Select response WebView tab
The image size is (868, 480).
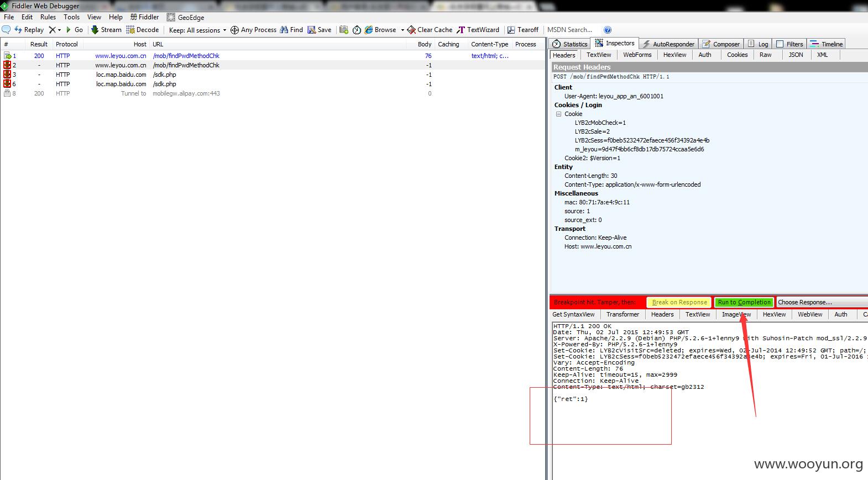(809, 314)
